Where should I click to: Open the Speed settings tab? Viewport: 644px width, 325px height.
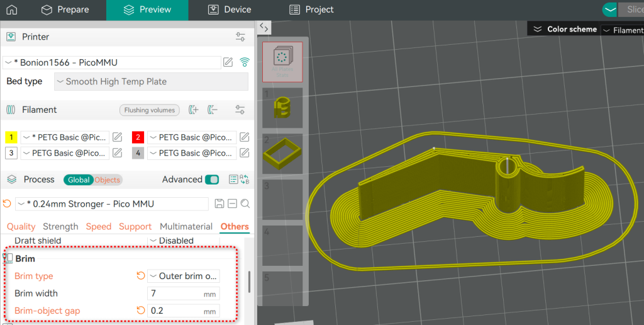coord(99,227)
